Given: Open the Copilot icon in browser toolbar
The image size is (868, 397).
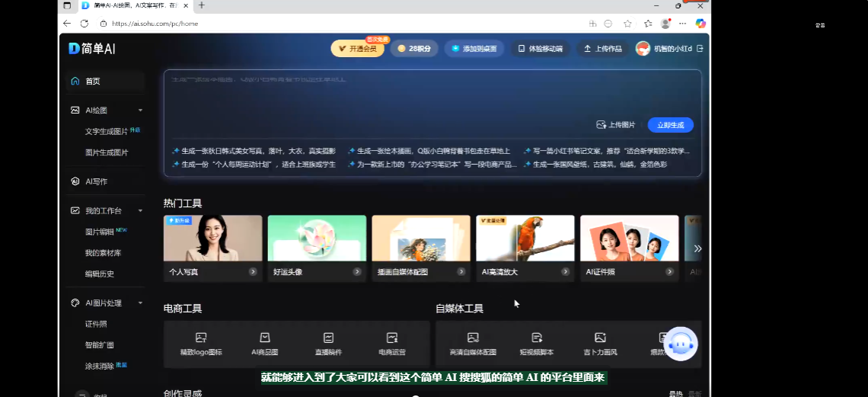Looking at the screenshot, I should click(x=700, y=24).
